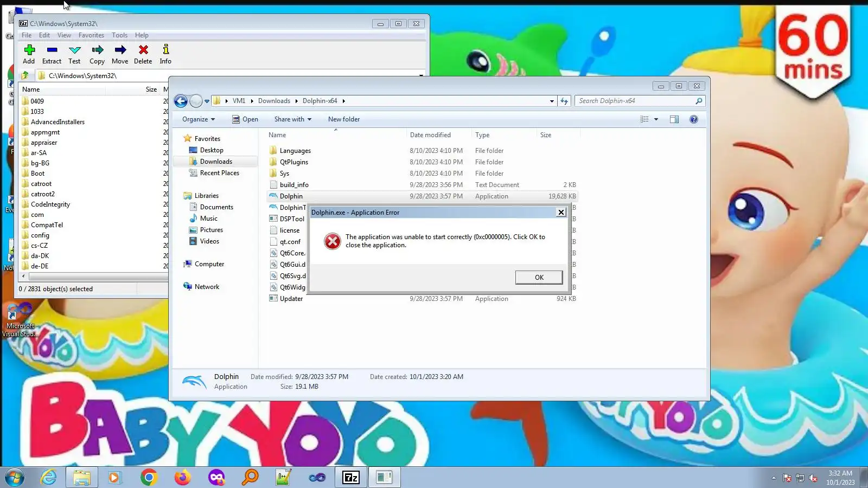Click the 7-Zip horizontal scrollbar left arrow

tap(23, 277)
